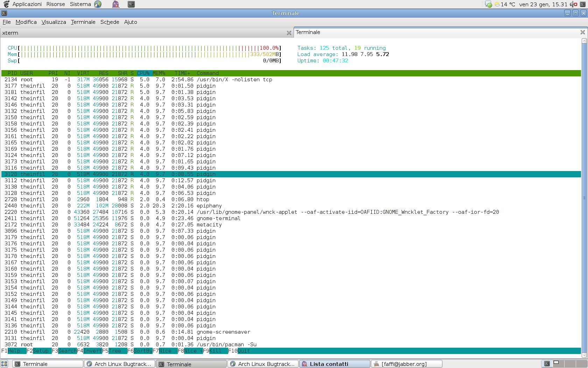Click the muted volume speaker icon
Viewport: 588px width, 368px height.
(x=573, y=5)
